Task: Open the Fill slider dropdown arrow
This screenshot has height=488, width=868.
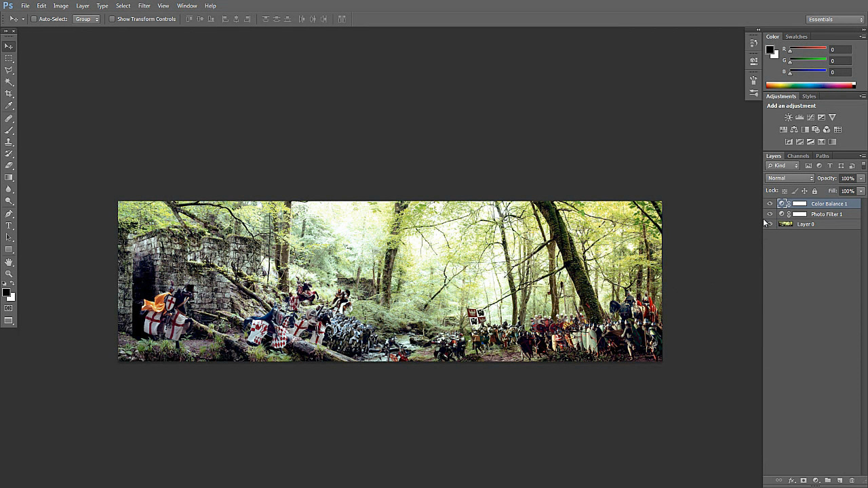Action: (x=861, y=191)
